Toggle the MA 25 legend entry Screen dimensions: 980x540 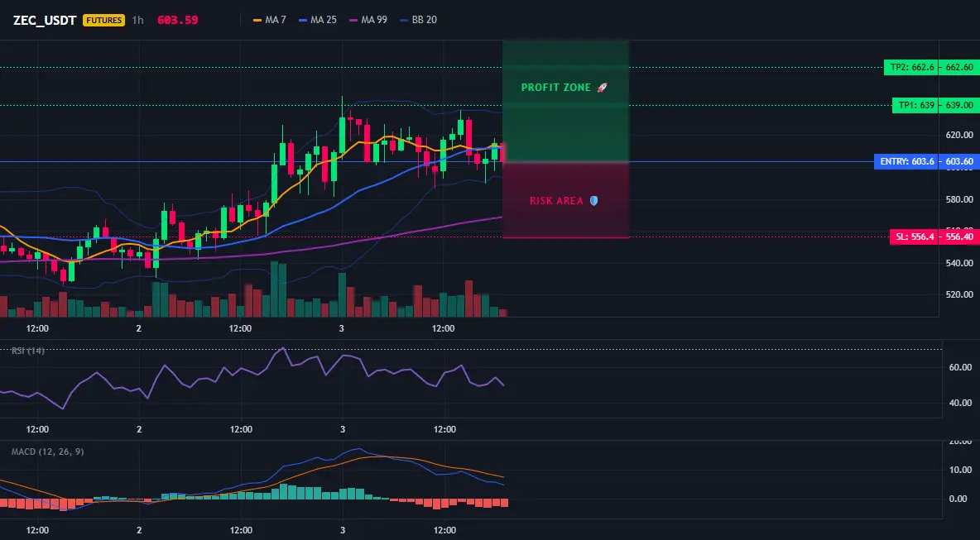(318, 20)
